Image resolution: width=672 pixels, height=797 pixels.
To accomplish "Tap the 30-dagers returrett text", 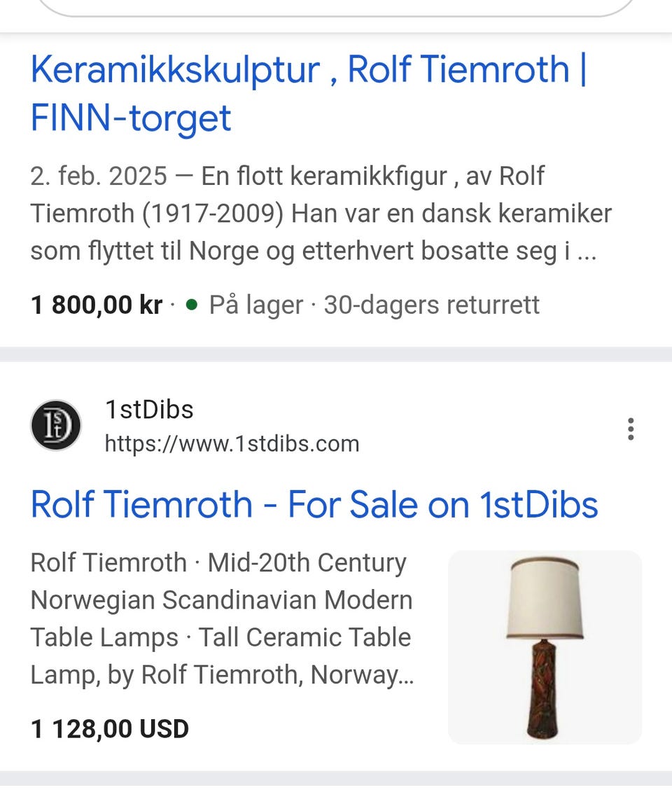I will pos(431,305).
